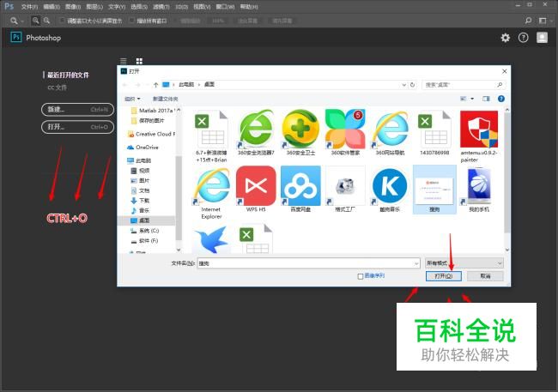Select the 360软件管家 shortcut
The image size is (558, 392).
[345, 133]
